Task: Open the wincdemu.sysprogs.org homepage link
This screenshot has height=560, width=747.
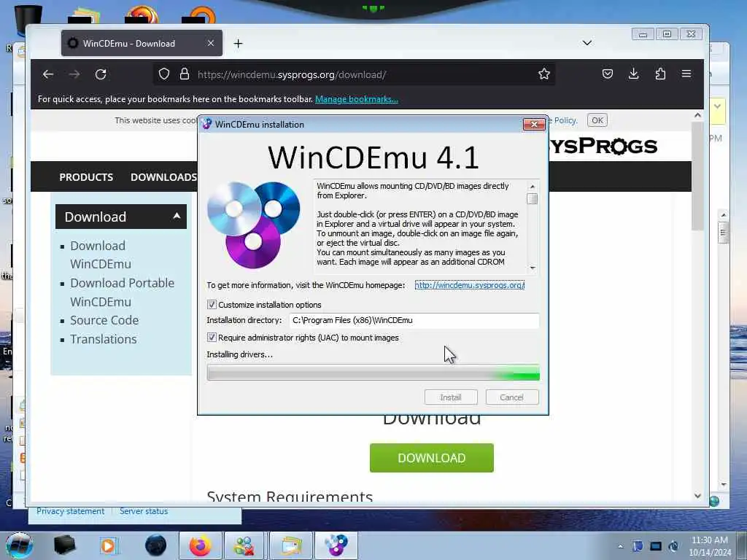Action: 469,285
